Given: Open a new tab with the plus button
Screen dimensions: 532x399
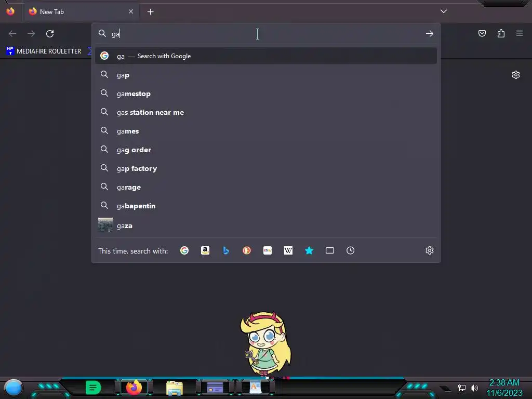Looking at the screenshot, I should tap(150, 12).
